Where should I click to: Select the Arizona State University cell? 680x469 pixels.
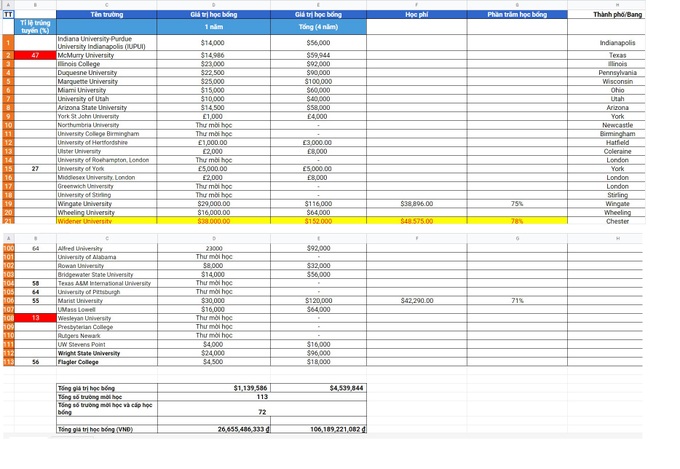[107, 107]
